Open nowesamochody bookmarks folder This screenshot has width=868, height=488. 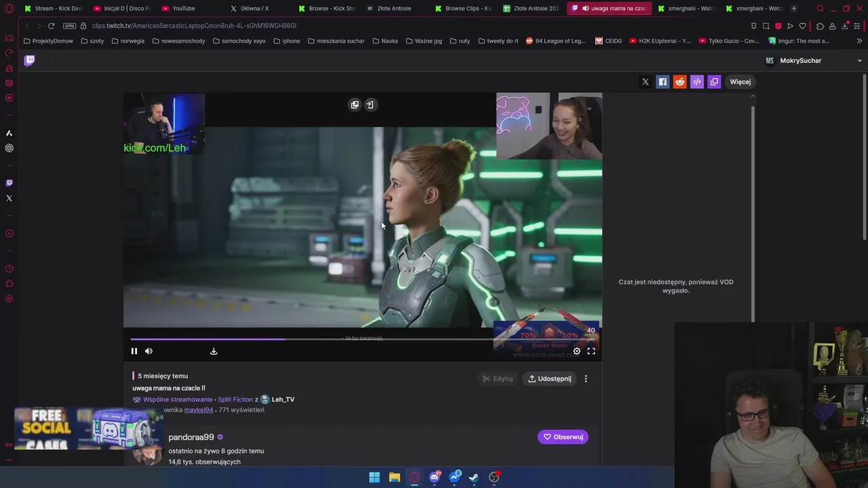[178, 41]
